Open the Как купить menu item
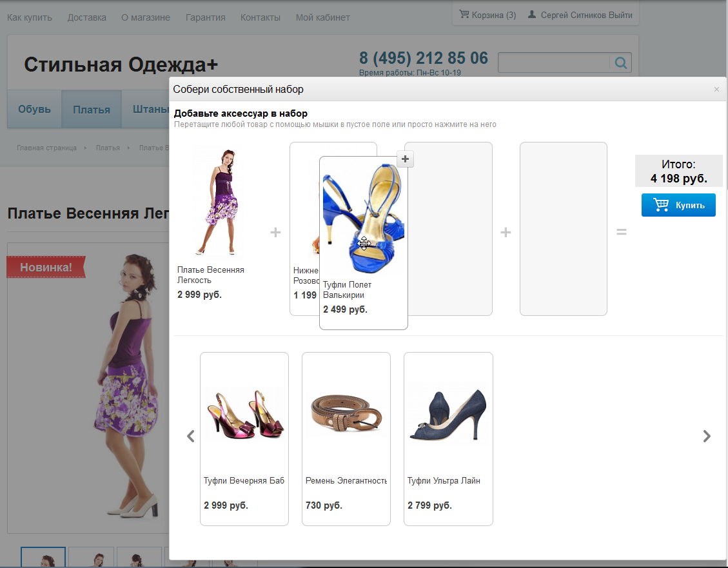Viewport: 728px width, 568px height. (30, 17)
